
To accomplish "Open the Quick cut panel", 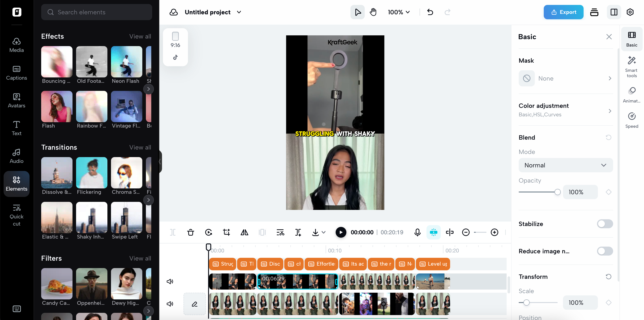I will click(x=16, y=215).
